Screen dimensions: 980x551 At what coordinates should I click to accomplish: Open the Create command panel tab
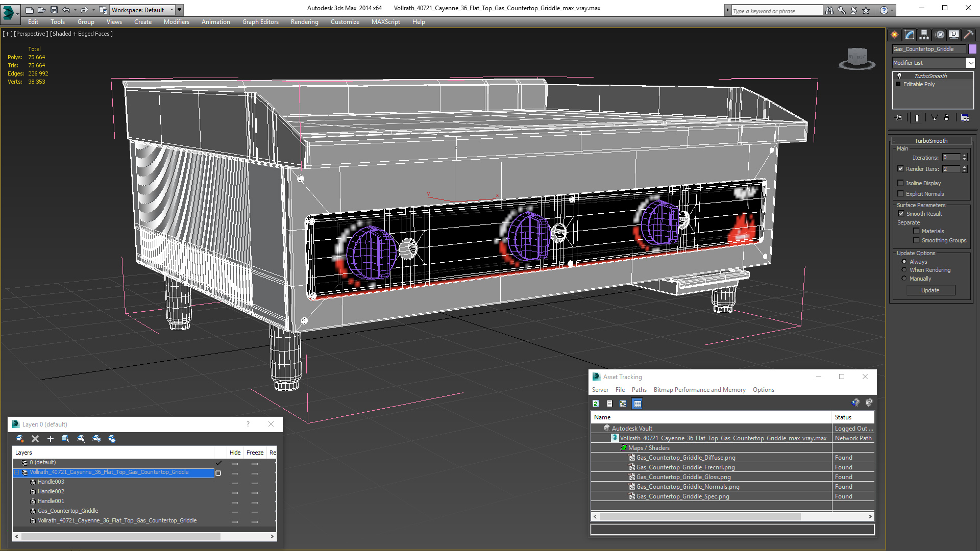(895, 35)
